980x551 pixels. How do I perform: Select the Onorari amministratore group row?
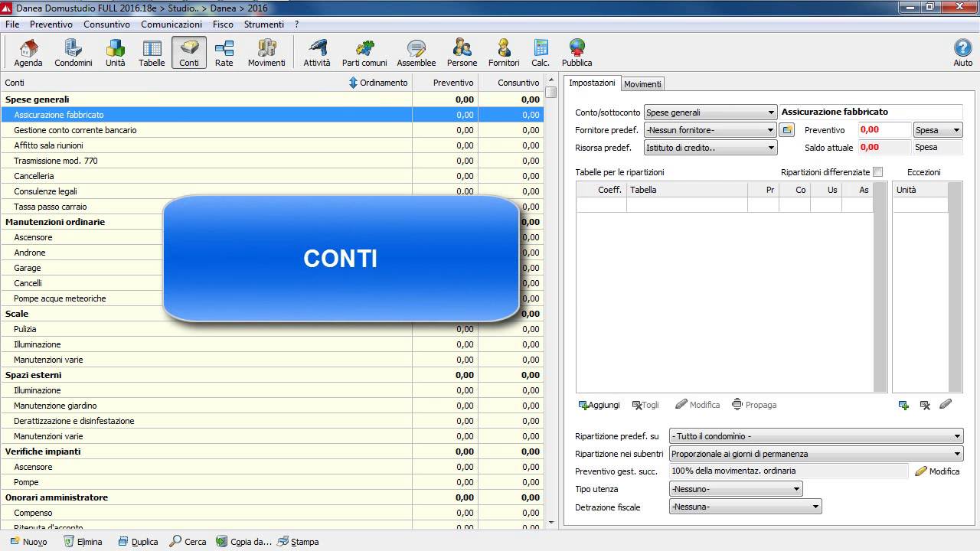(x=272, y=497)
